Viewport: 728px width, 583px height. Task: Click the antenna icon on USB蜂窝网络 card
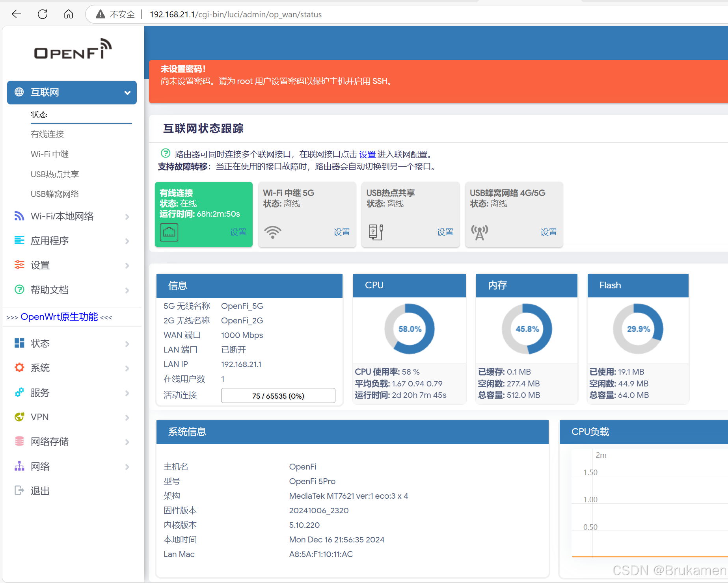point(480,232)
